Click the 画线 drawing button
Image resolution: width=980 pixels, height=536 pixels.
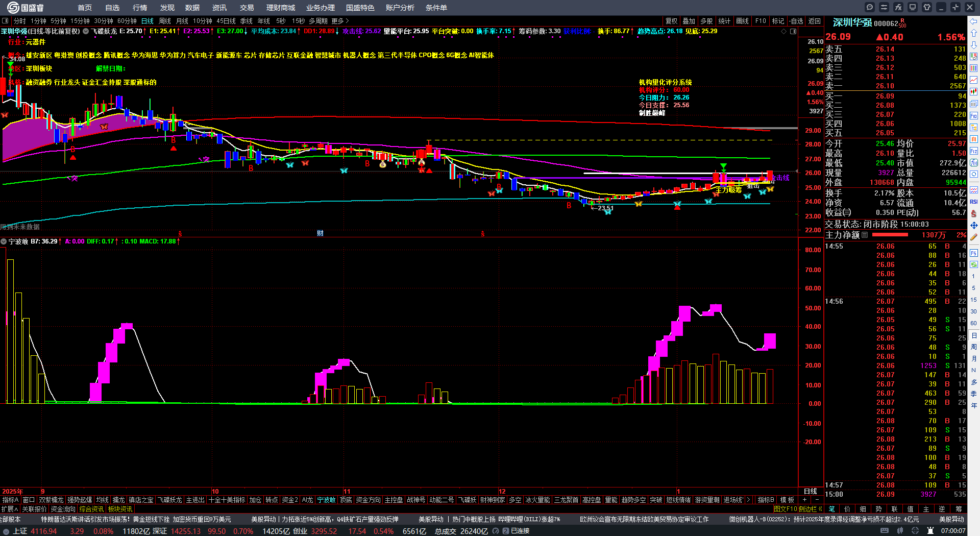click(x=743, y=21)
